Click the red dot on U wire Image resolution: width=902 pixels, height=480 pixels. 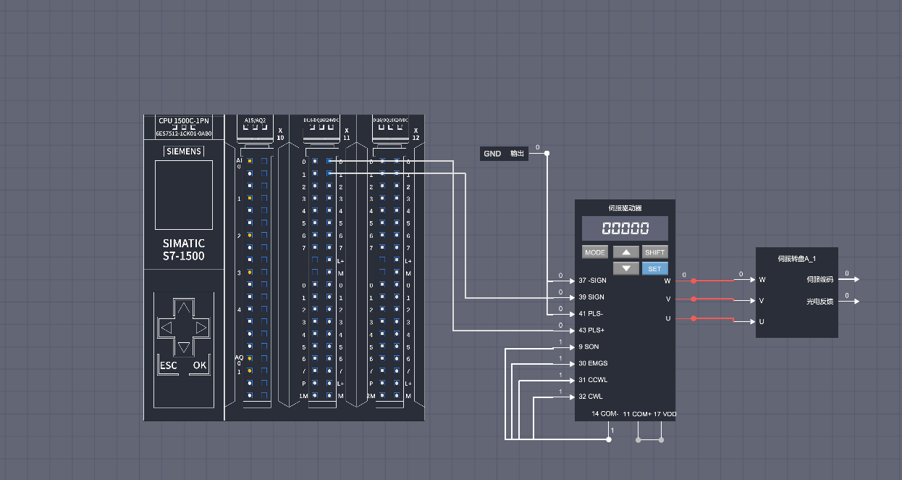(x=693, y=320)
